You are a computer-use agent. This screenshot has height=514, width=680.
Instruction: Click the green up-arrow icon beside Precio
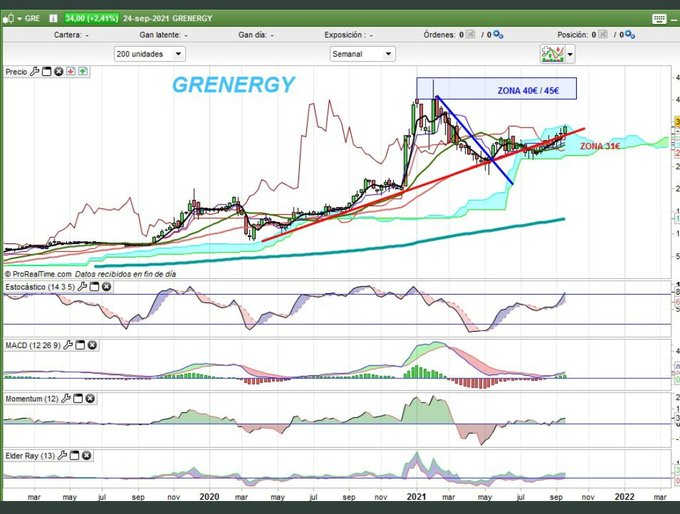click(x=83, y=72)
